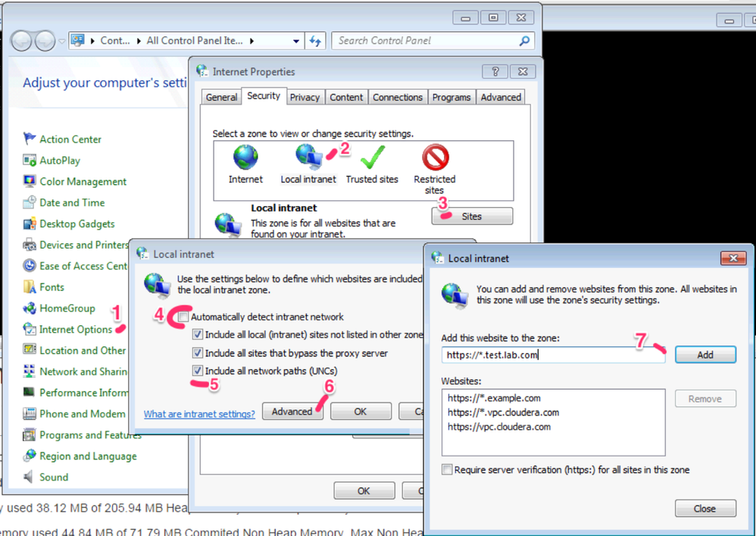
Task: Open Color Management monitor icon
Action: pos(30,181)
